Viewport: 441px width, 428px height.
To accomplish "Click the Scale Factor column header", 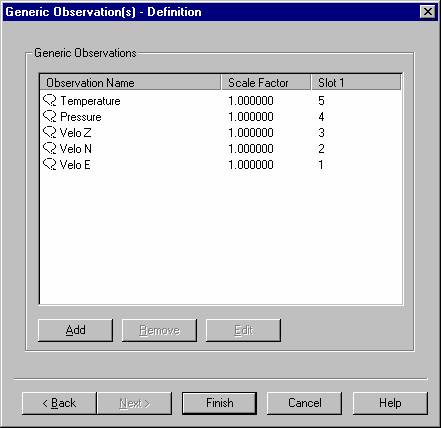I will [266, 82].
